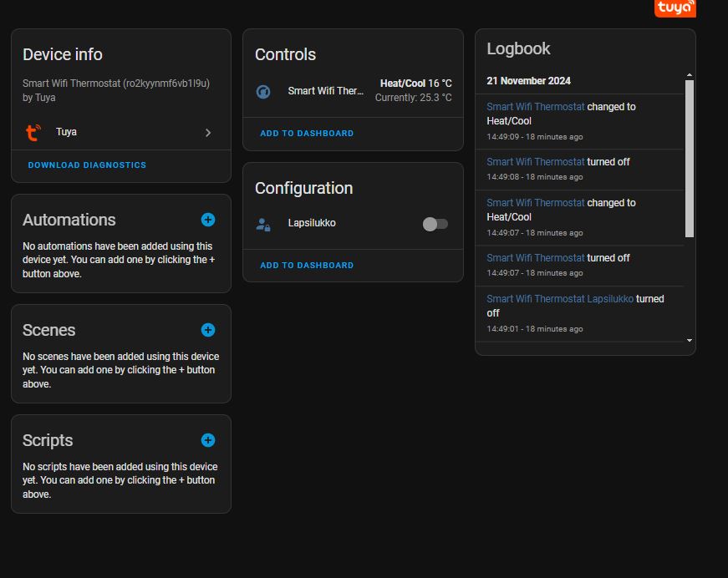Open Smart Wifi Thermostat Lapsilukko logbook link

point(560,299)
